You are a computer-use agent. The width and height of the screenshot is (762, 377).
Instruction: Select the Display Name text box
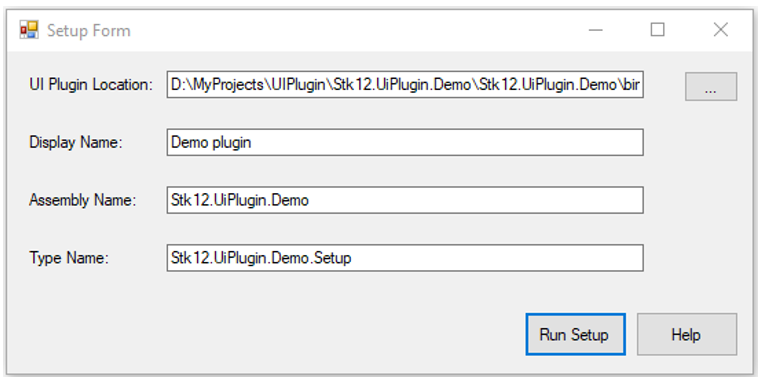pos(405,142)
